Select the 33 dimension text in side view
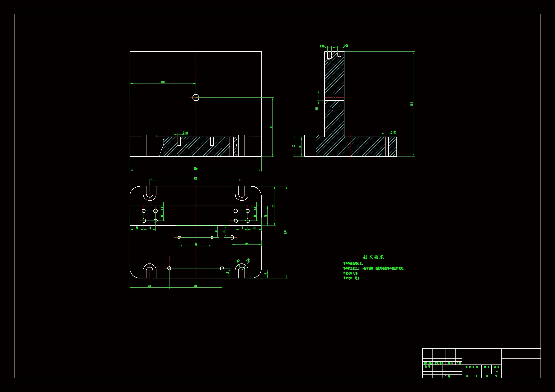 (x=293, y=146)
